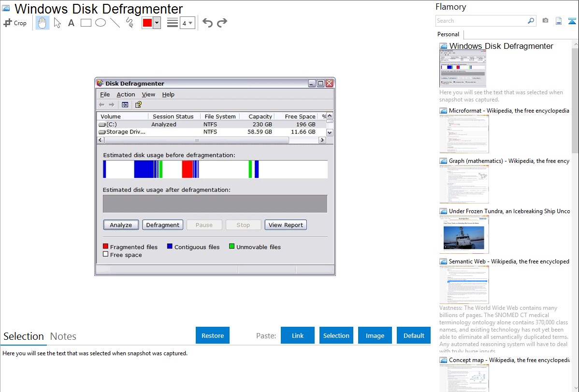
Task: Expand the line width dropdown
Action: coord(190,23)
